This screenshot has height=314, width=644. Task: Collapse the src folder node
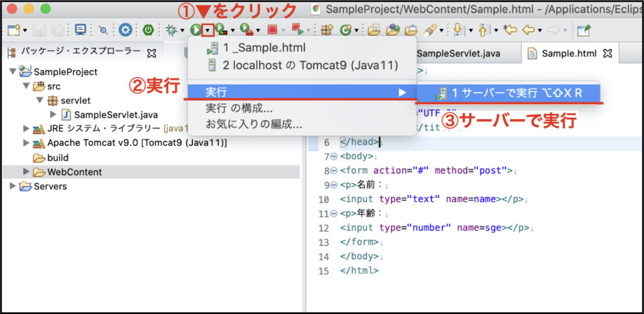tap(26, 87)
